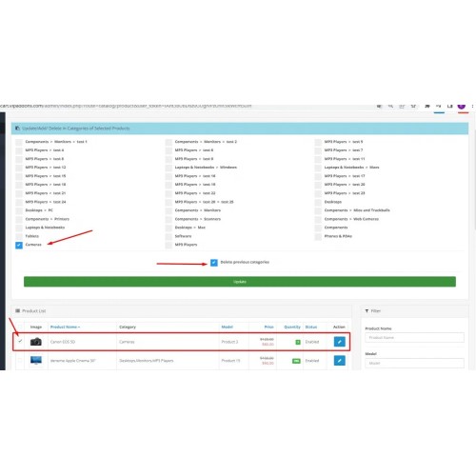The width and height of the screenshot is (476, 476).
Task: Uncheck the Cameras category checkbox
Action: (x=19, y=245)
